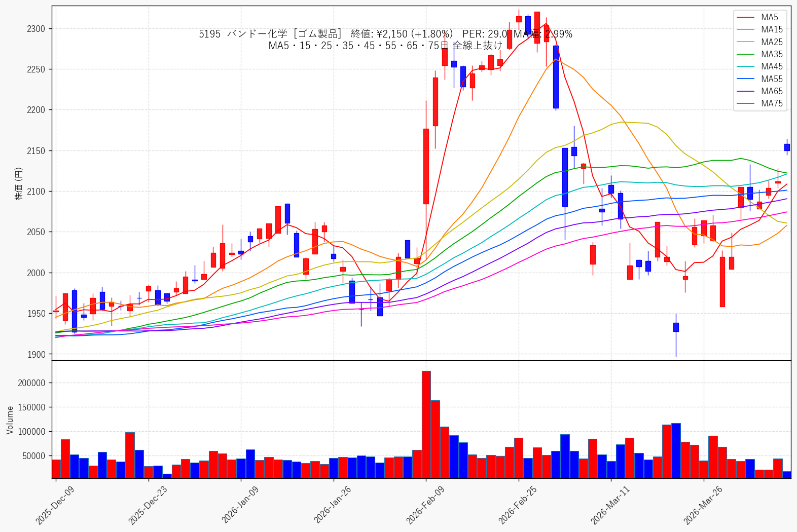Image resolution: width=797 pixels, height=532 pixels.
Task: Click the MA55 blue legend entry
Action: tap(759, 79)
